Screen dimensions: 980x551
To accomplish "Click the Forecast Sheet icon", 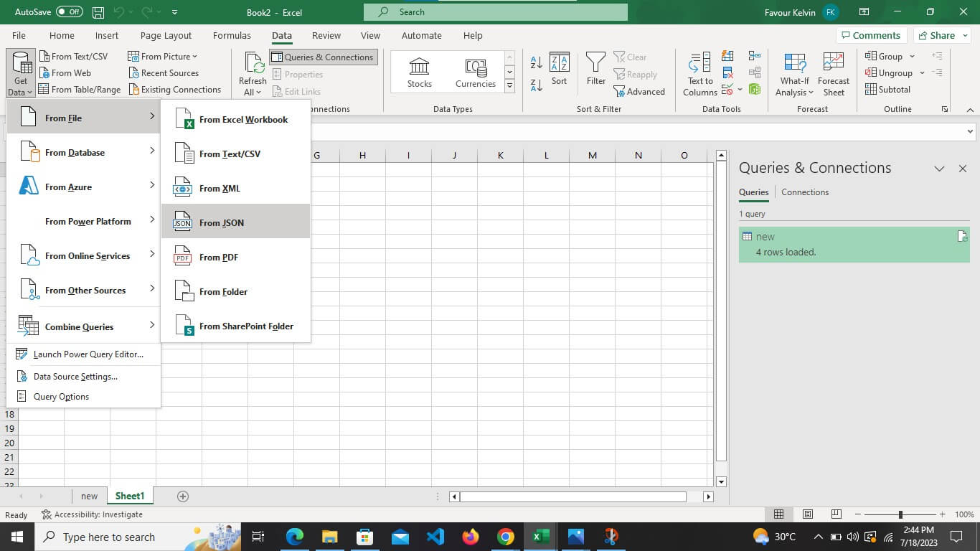I will coord(833,74).
